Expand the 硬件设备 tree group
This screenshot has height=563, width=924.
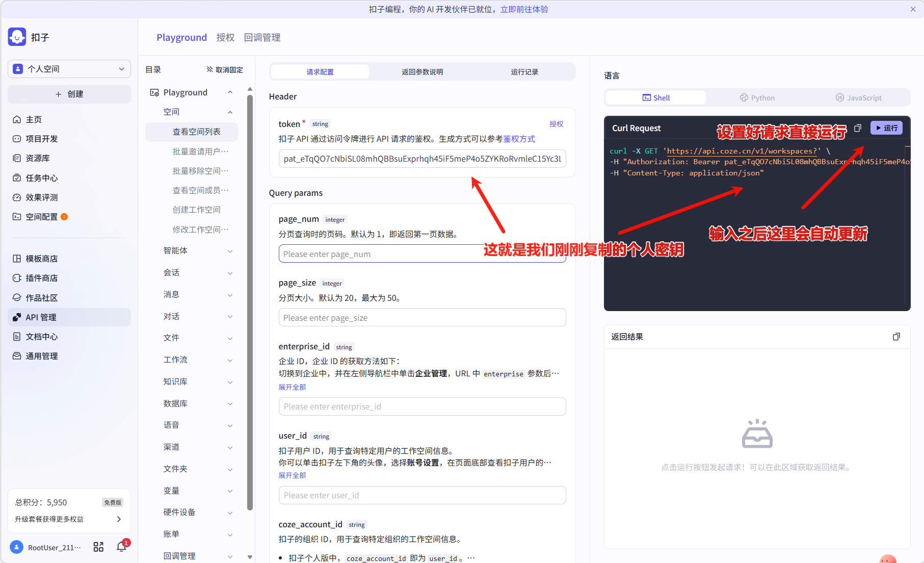tap(230, 513)
